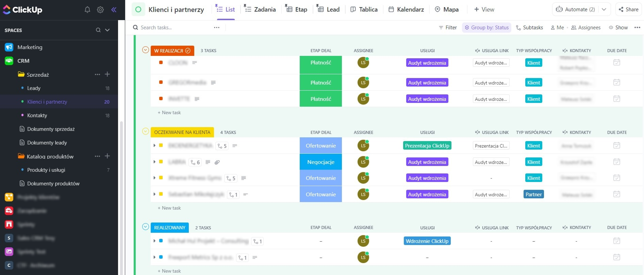Open Katalog produktów ellipsis menu
The width and height of the screenshot is (644, 275).
97,156
